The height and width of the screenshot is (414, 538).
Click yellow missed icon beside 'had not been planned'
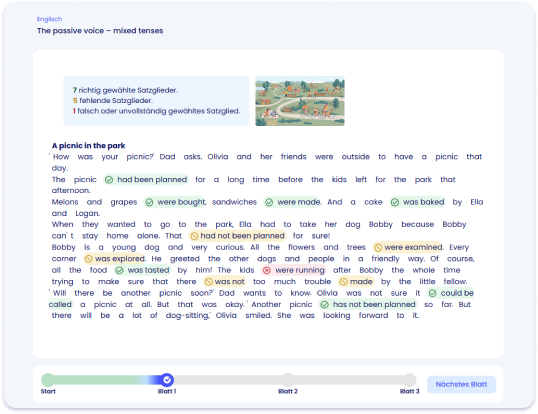pos(194,236)
